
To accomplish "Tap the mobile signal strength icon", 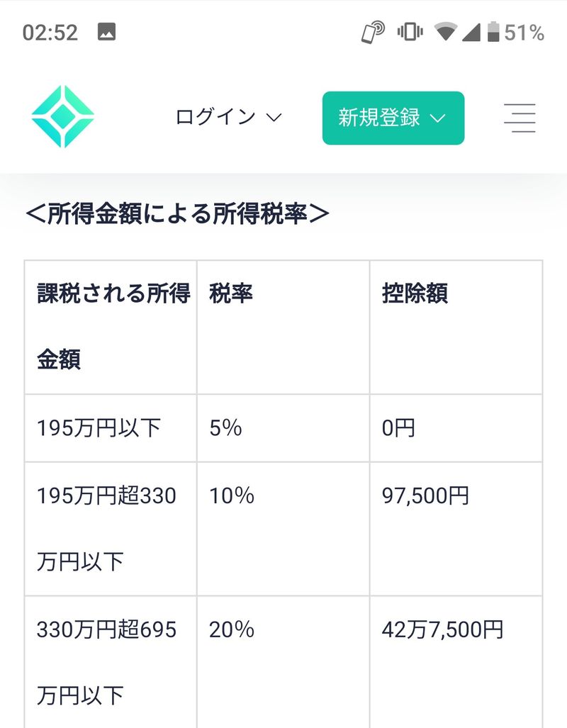I will pos(470,32).
